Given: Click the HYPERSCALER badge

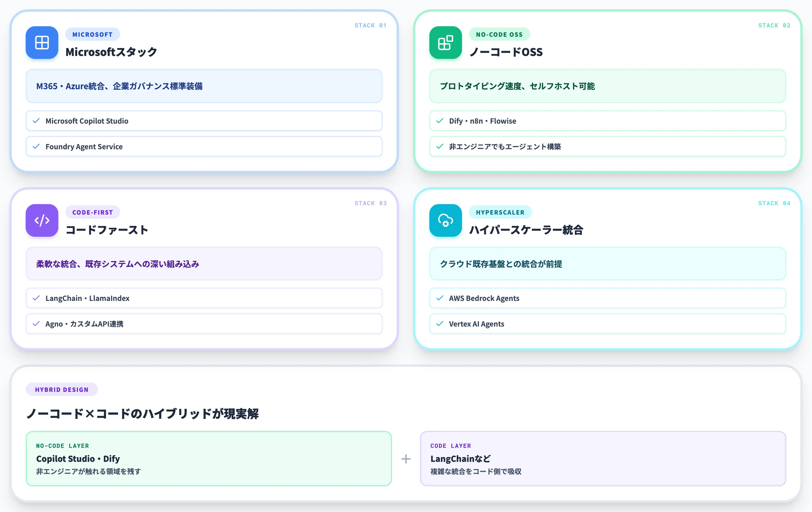Looking at the screenshot, I should tap(501, 212).
